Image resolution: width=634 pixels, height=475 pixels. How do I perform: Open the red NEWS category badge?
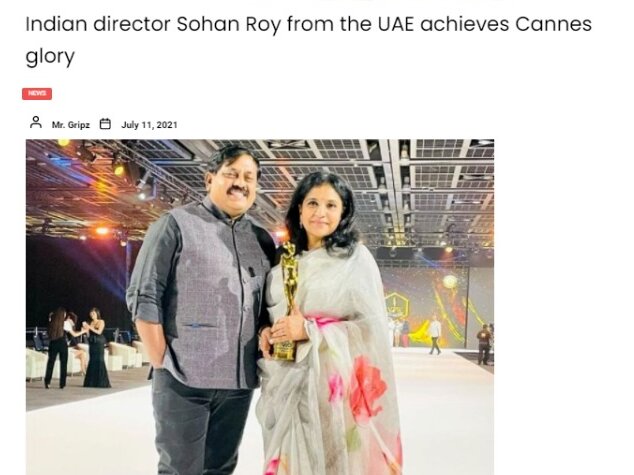point(37,93)
